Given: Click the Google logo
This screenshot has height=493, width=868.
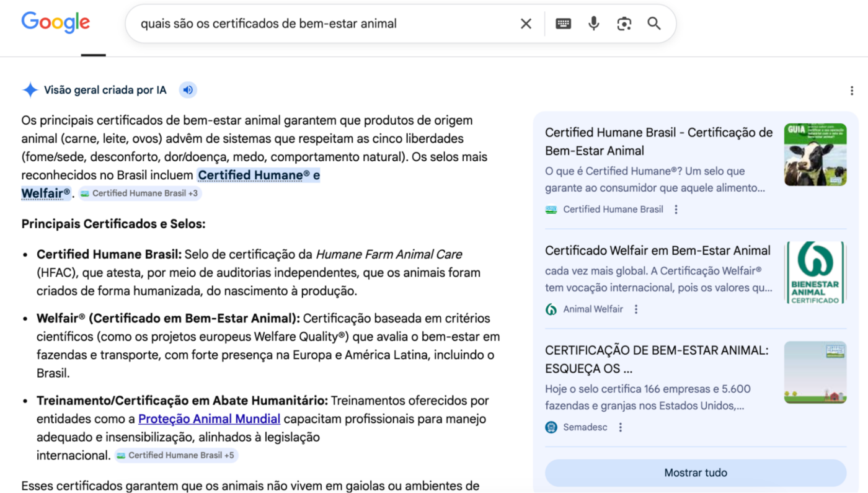Looking at the screenshot, I should 56,23.
